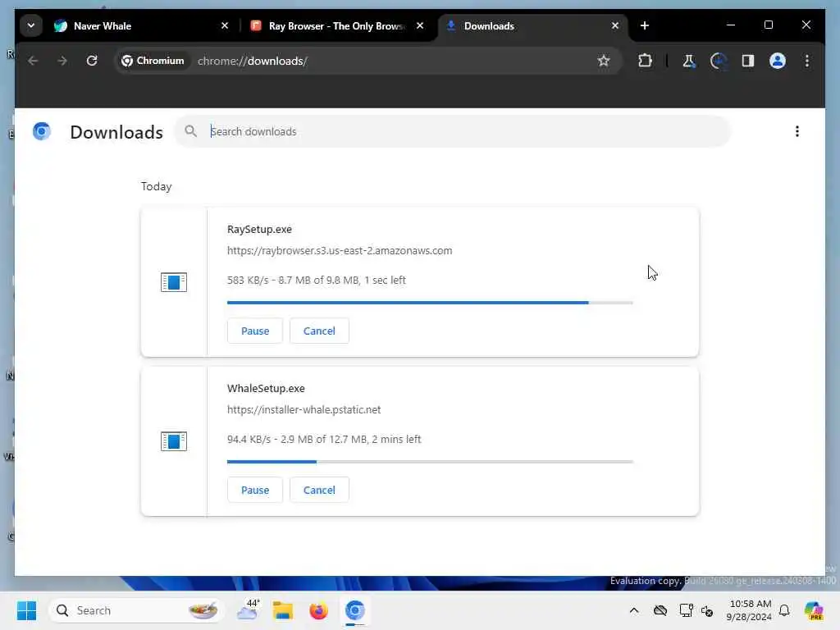The width and height of the screenshot is (840, 630).
Task: Click the RaySetup.exe file icon
Action: pyautogui.click(x=174, y=282)
